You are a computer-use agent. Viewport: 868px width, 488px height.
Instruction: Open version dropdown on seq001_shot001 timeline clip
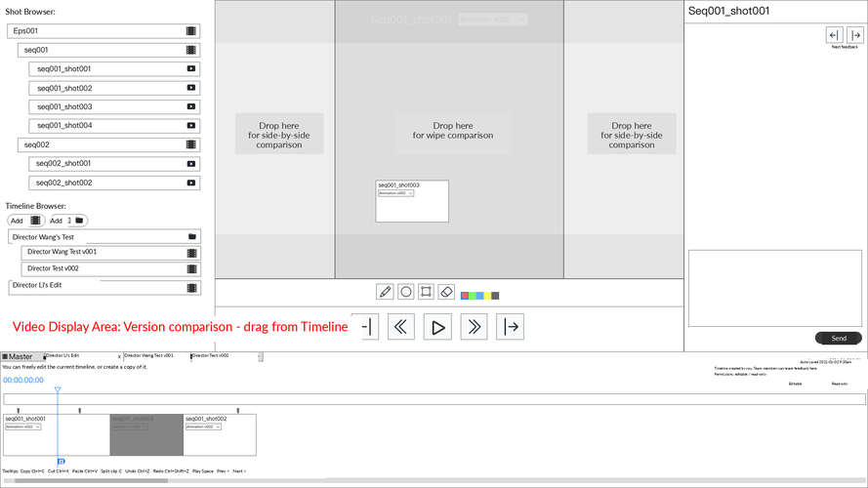coord(23,427)
